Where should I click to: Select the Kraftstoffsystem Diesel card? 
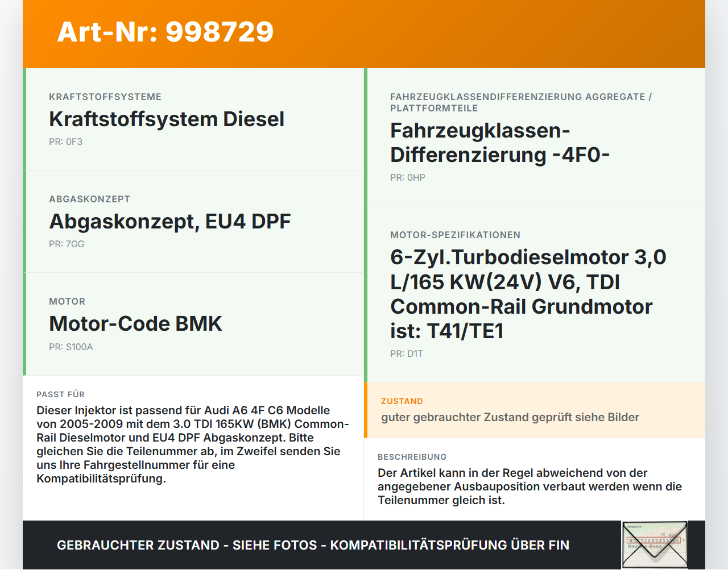pyautogui.click(x=193, y=118)
